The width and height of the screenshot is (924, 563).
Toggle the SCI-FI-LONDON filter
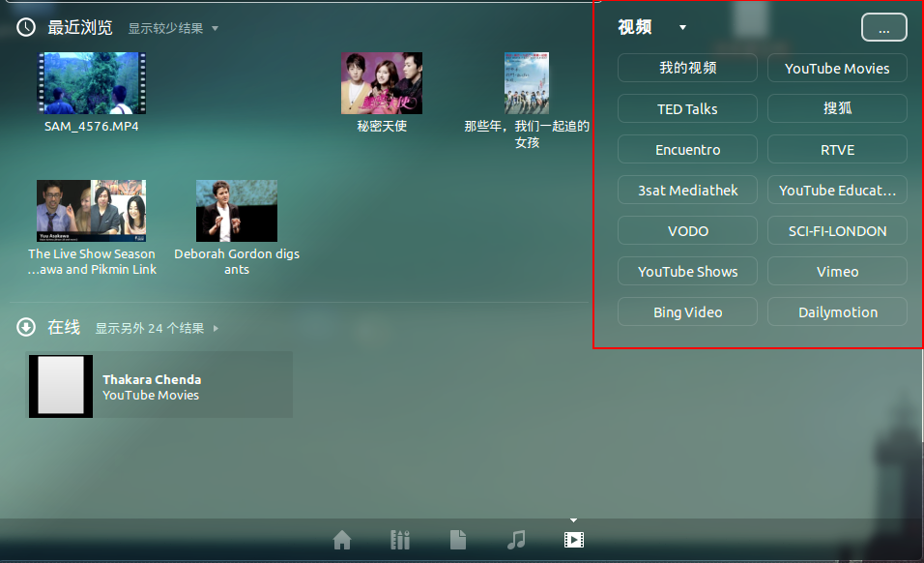tap(837, 230)
